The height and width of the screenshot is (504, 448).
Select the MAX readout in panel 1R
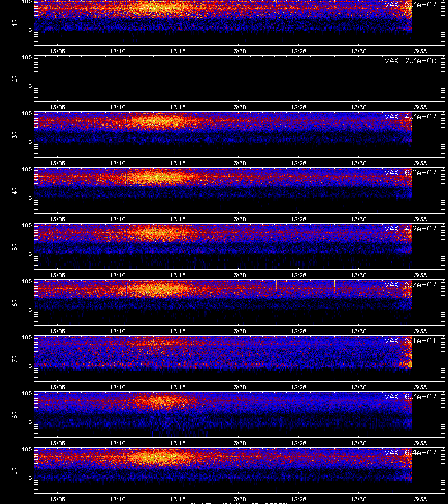(410, 5)
